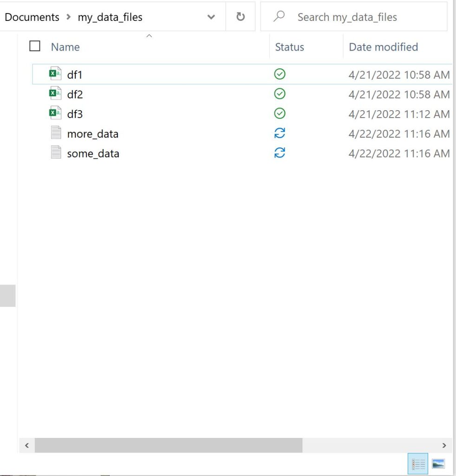Open the df2 Excel file icon

pyautogui.click(x=55, y=94)
